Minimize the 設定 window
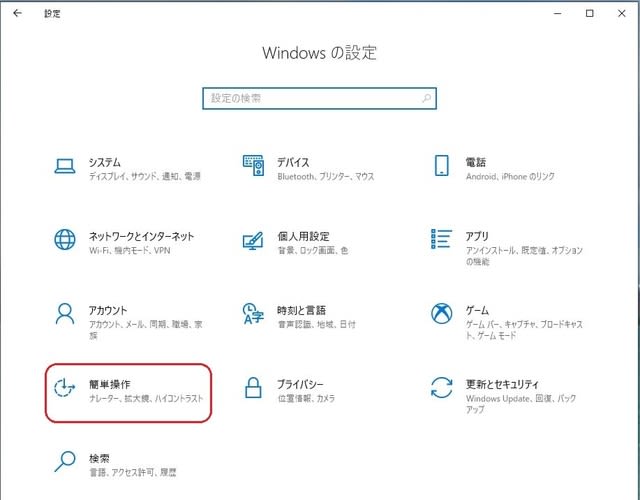The height and width of the screenshot is (500, 640). (x=558, y=13)
